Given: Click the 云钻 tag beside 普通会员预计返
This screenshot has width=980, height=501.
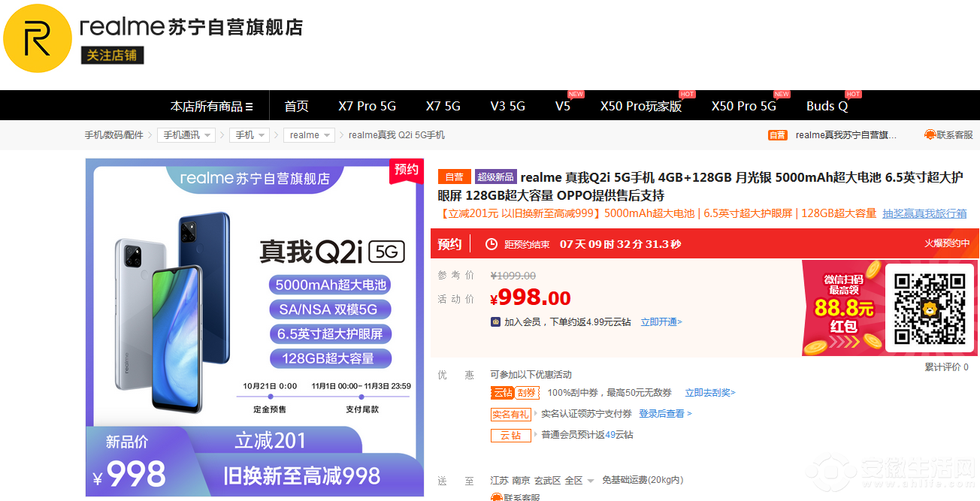Looking at the screenshot, I should (x=511, y=435).
